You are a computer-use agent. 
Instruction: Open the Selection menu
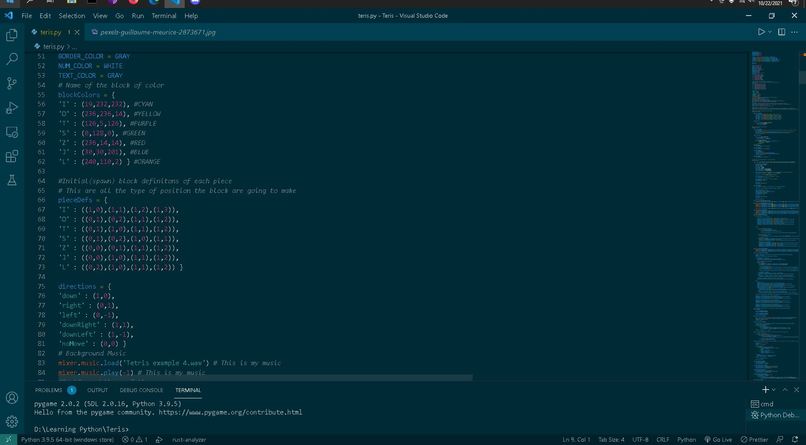(x=72, y=16)
